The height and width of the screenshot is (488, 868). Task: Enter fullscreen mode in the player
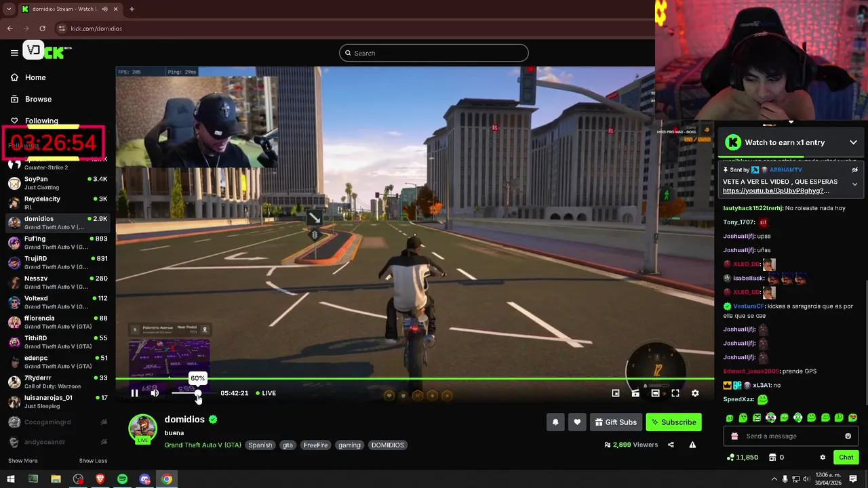coord(675,393)
